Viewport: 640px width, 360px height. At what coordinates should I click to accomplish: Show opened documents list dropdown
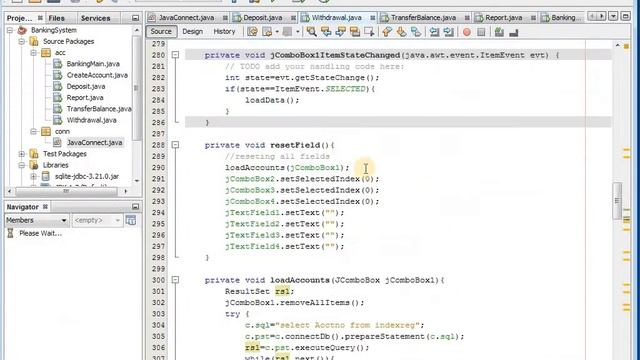pos(613,16)
